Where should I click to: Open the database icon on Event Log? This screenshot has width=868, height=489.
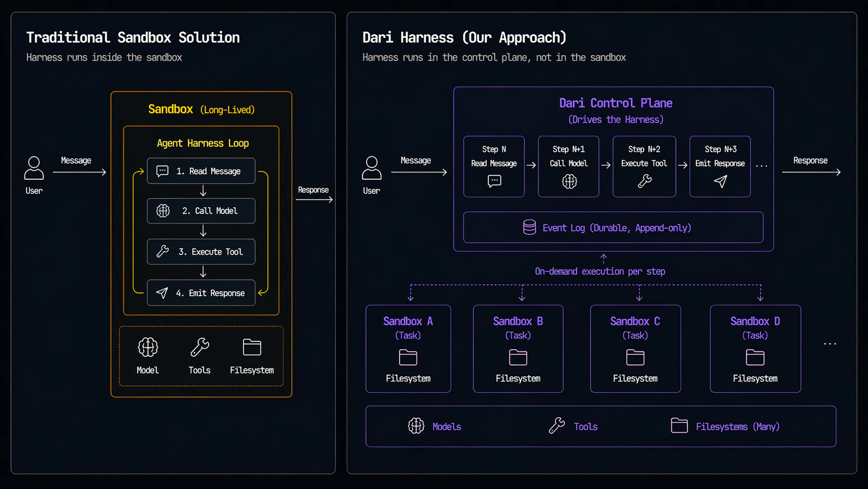tap(530, 227)
